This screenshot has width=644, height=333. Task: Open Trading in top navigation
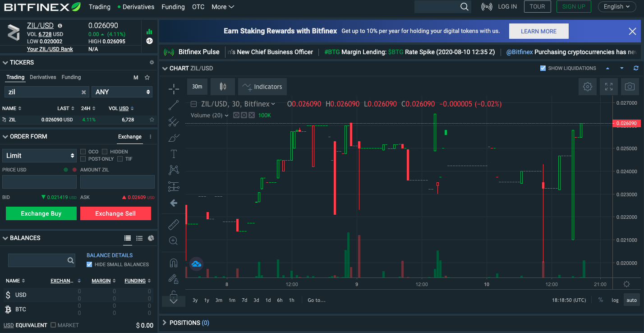100,7
